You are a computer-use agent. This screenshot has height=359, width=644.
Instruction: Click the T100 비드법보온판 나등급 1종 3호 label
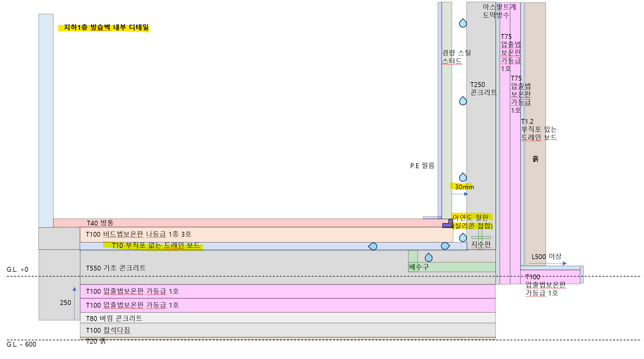point(138,234)
